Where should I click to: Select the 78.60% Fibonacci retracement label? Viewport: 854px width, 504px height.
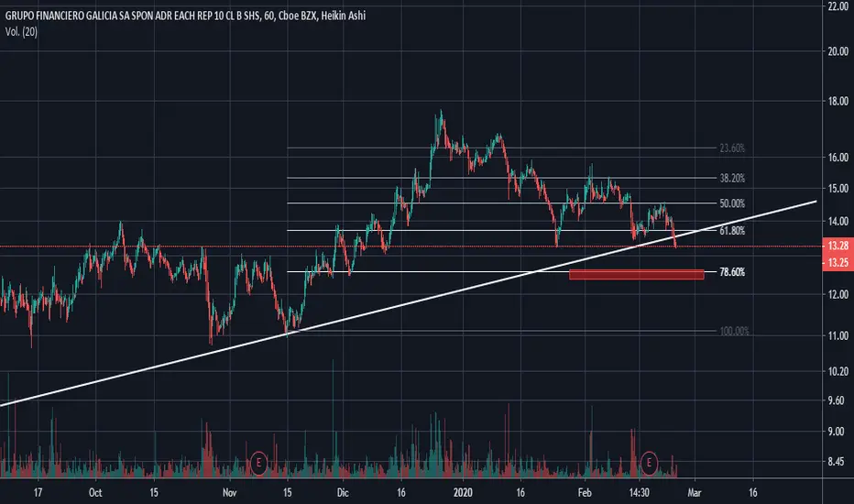732,272
